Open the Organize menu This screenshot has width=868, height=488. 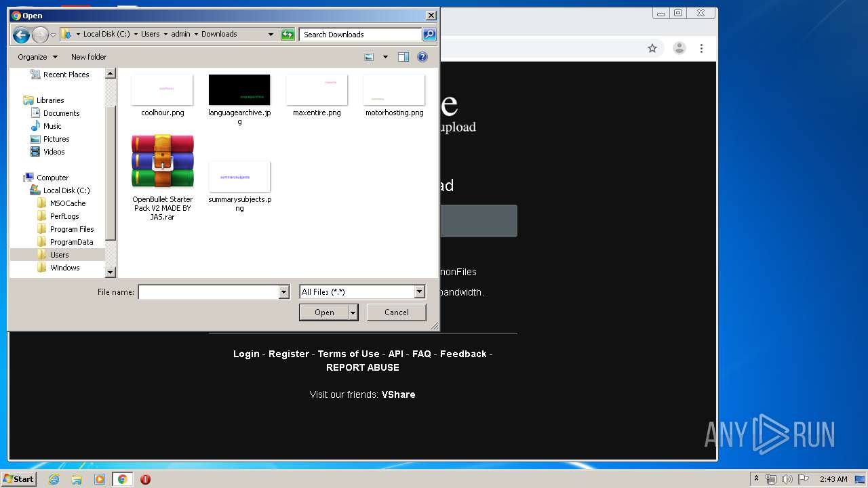tap(37, 57)
